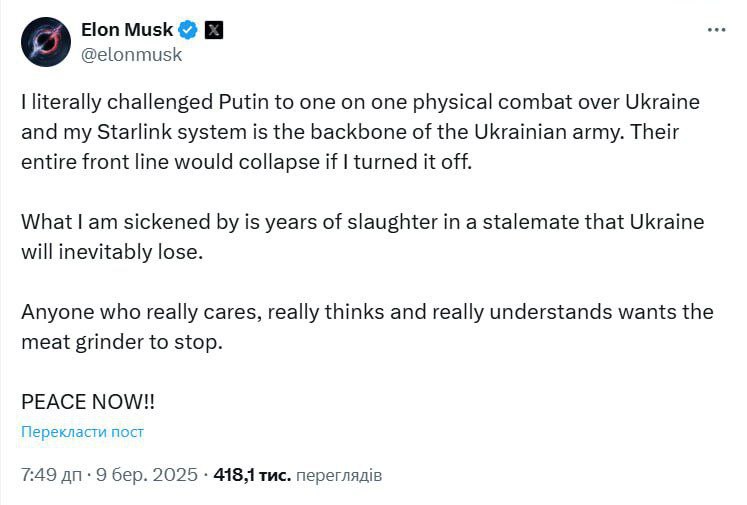Viewport: 747px width, 505px height.
Task: Click the переглядів views label
Action: [339, 475]
